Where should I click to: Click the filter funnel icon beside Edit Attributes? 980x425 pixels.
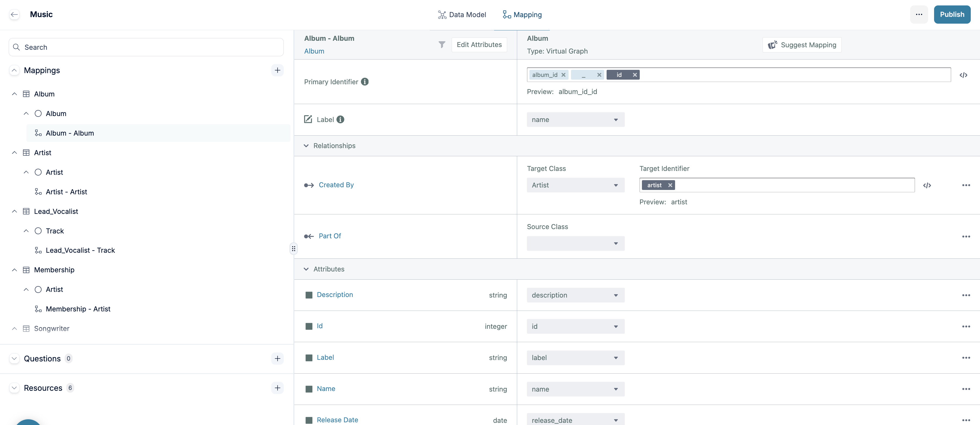(x=442, y=45)
